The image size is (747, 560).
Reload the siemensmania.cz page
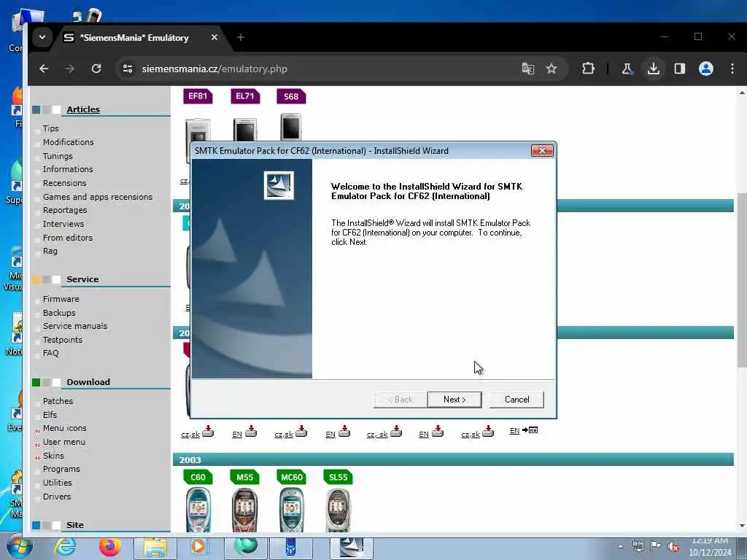(96, 69)
